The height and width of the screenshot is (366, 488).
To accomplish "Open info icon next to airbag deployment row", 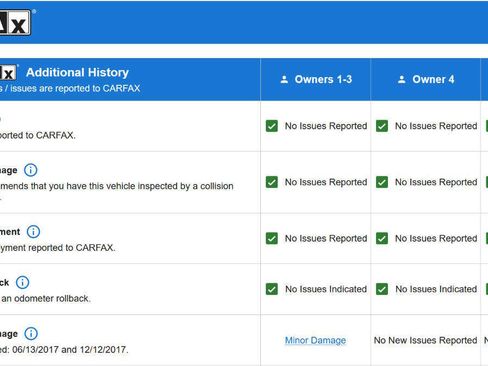I will [x=33, y=231].
